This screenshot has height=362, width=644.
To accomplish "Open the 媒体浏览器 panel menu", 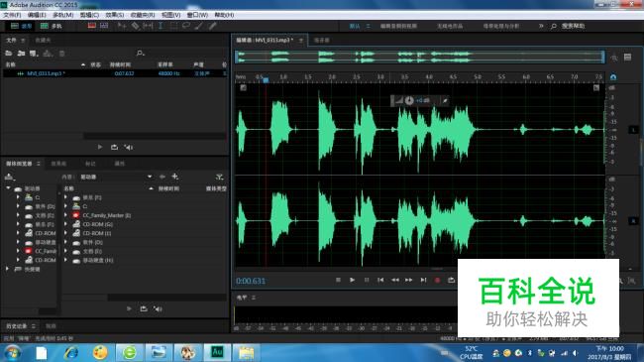I will click(x=39, y=164).
